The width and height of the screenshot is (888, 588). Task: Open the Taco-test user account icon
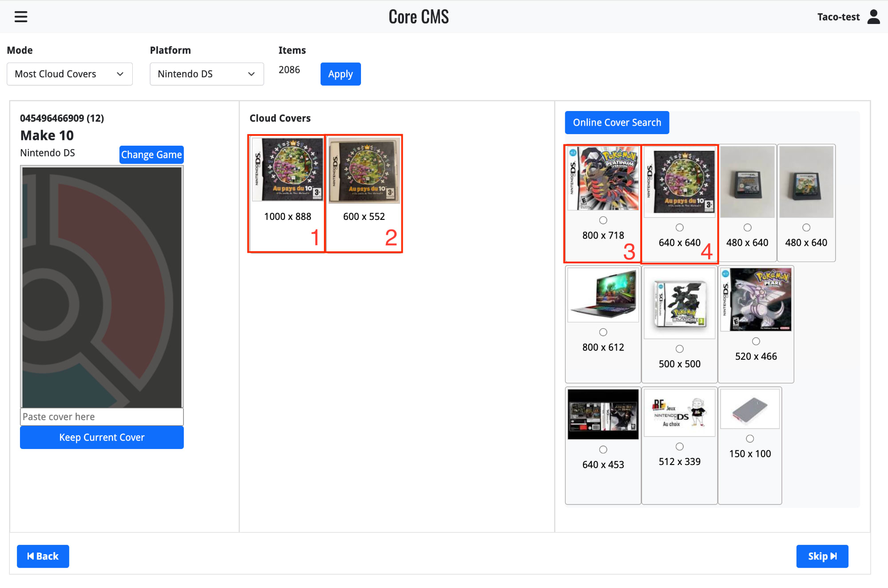click(x=873, y=17)
